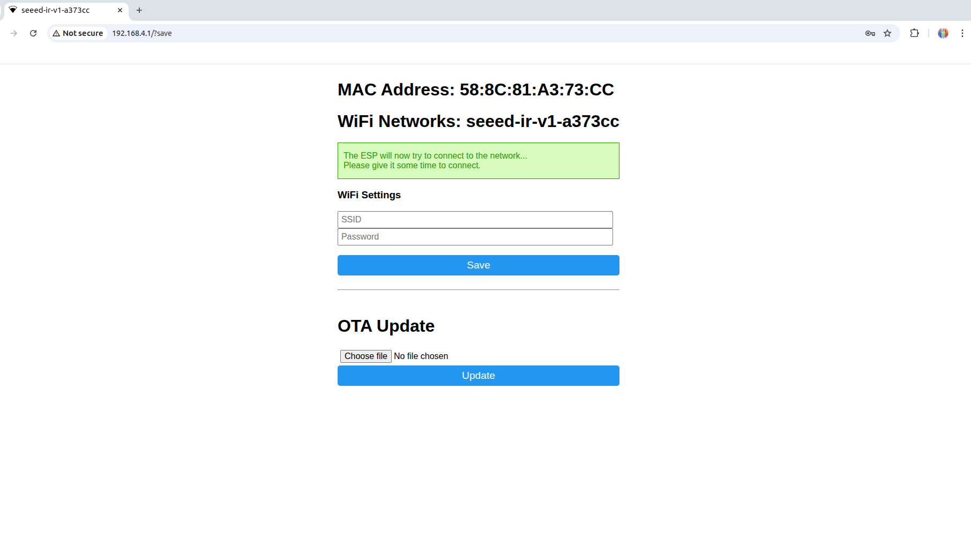Save the WiFi settings
This screenshot has height=560, width=971.
coord(479,265)
